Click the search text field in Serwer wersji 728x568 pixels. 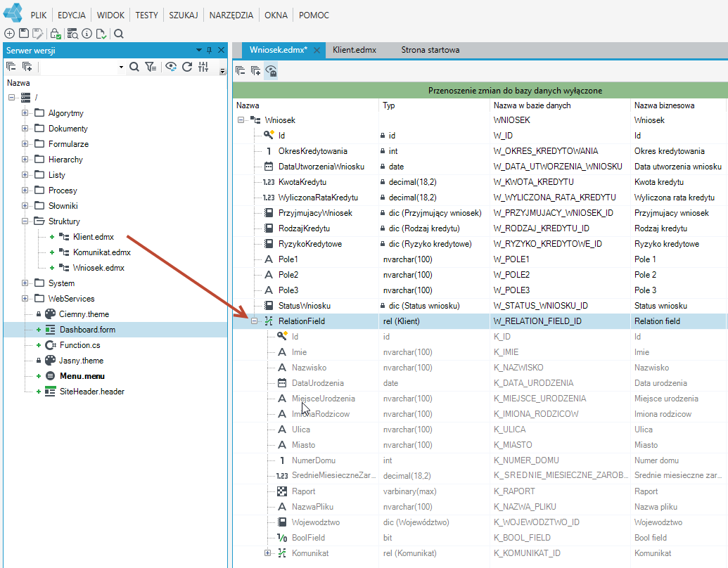79,67
